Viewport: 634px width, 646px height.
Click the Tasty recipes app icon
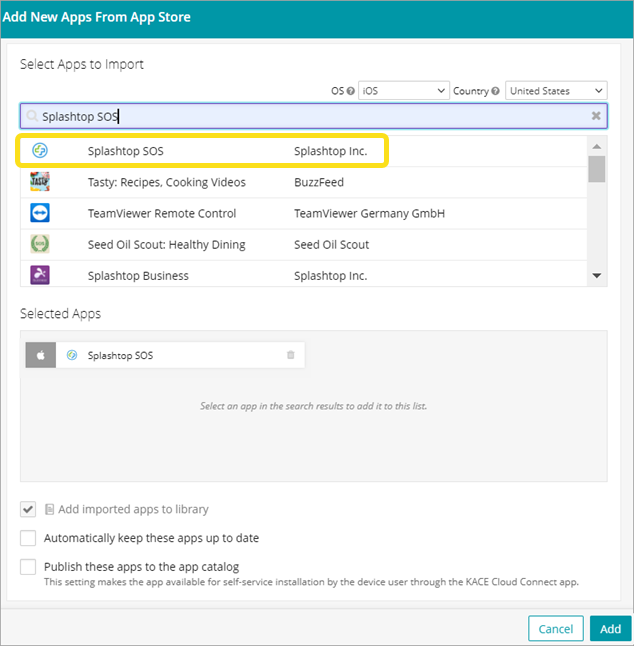pyautogui.click(x=40, y=182)
